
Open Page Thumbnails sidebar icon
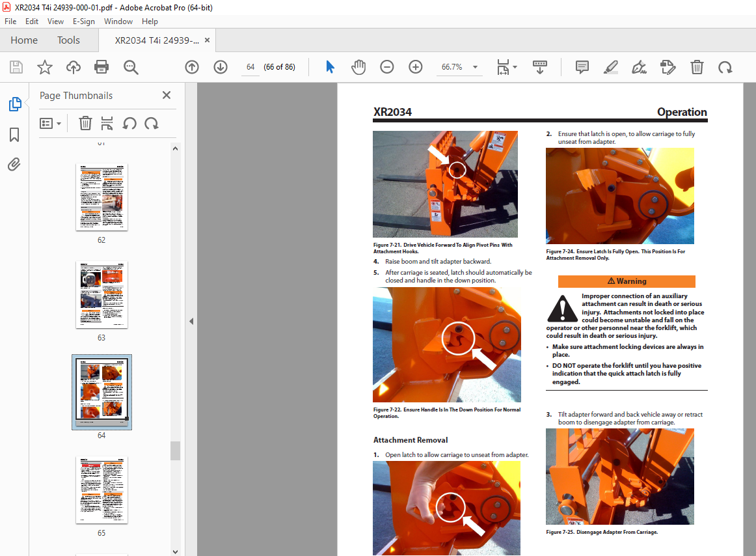pos(15,104)
